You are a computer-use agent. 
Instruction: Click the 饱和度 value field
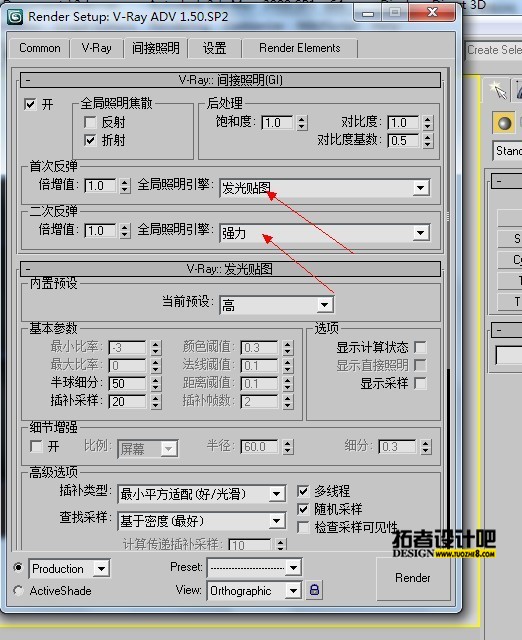[x=278, y=122]
